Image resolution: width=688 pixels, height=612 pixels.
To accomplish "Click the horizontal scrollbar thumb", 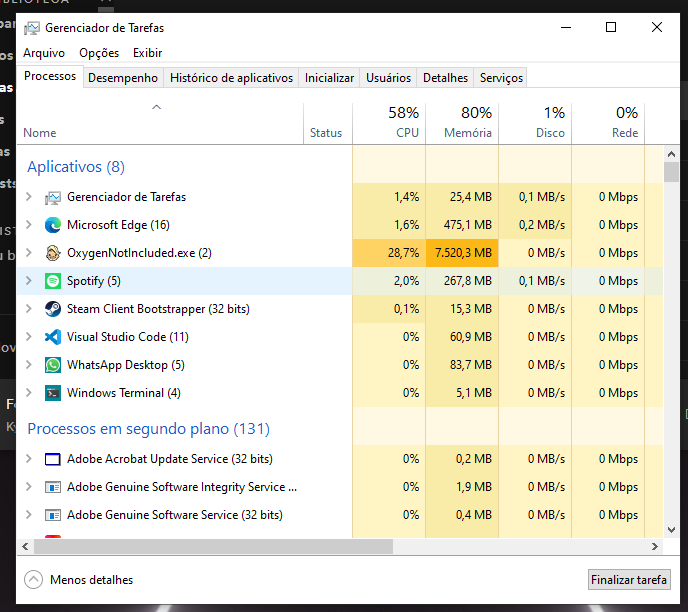I will [213, 547].
